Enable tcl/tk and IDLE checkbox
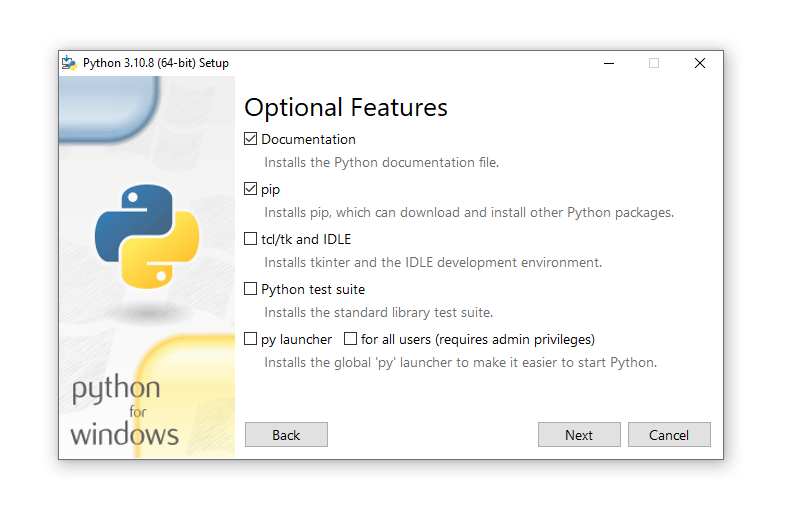This screenshot has width=789, height=520. pos(251,239)
